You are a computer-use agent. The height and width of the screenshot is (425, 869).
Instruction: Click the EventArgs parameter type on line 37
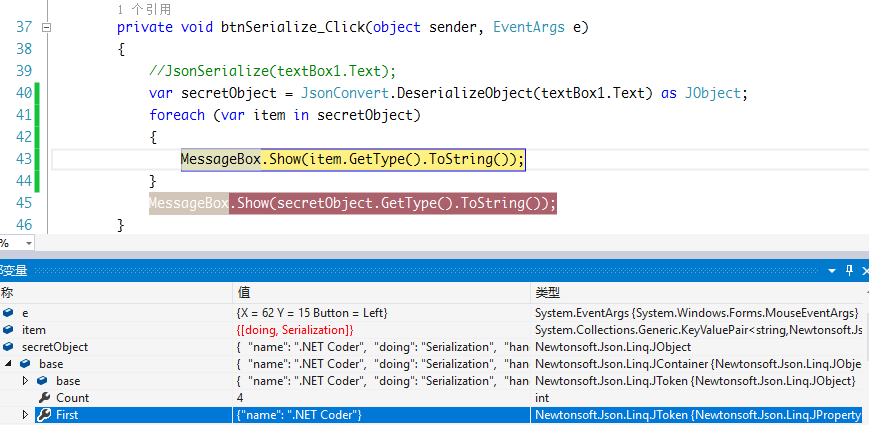click(529, 27)
